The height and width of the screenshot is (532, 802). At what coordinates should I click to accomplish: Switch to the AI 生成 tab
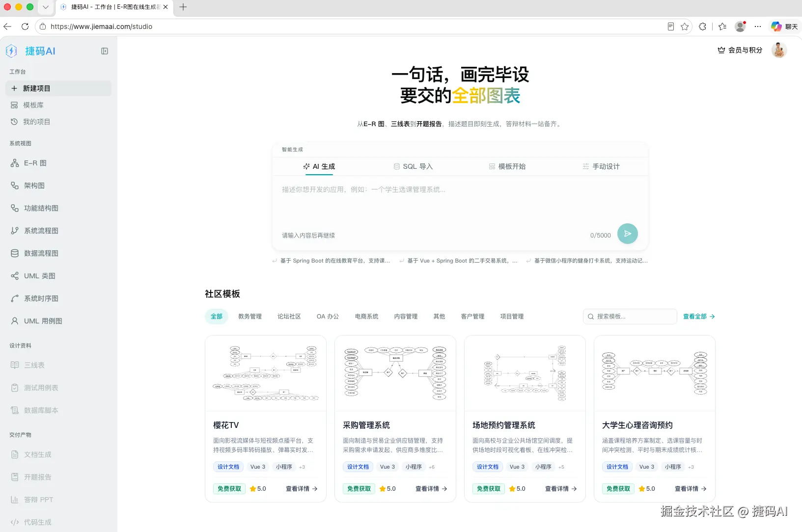319,166
